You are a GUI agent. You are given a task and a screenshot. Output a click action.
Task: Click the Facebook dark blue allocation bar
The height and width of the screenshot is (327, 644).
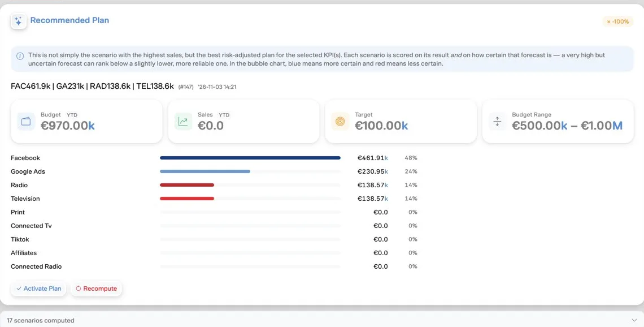pyautogui.click(x=250, y=158)
